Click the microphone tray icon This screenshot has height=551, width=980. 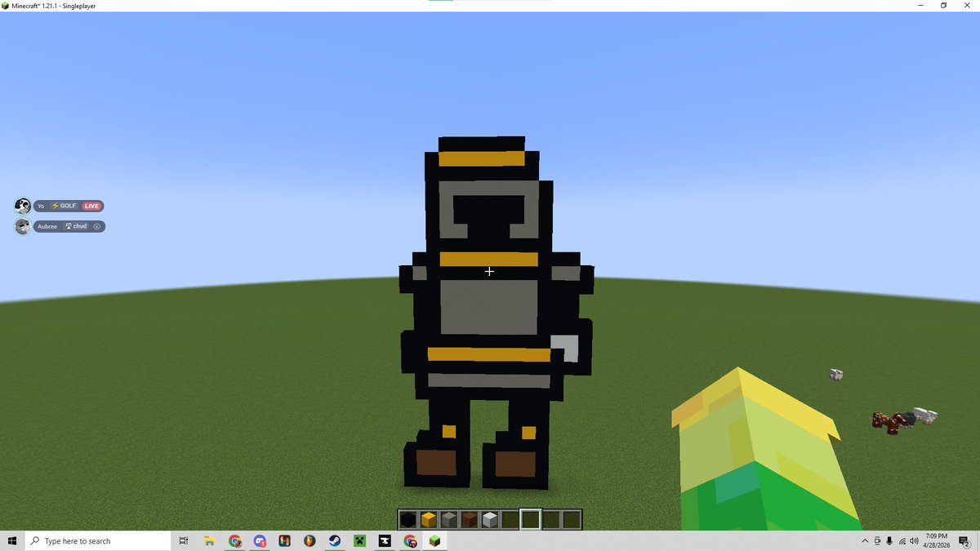click(x=889, y=541)
